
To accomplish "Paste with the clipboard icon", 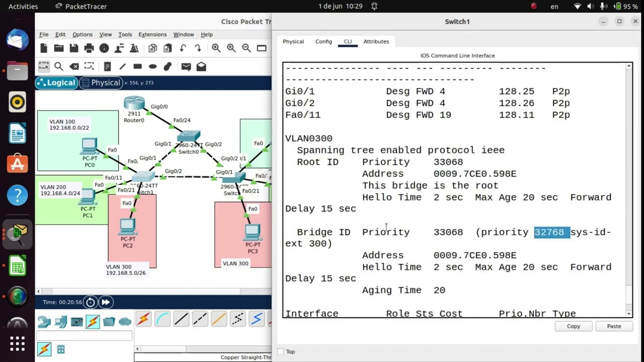I will pos(168,48).
